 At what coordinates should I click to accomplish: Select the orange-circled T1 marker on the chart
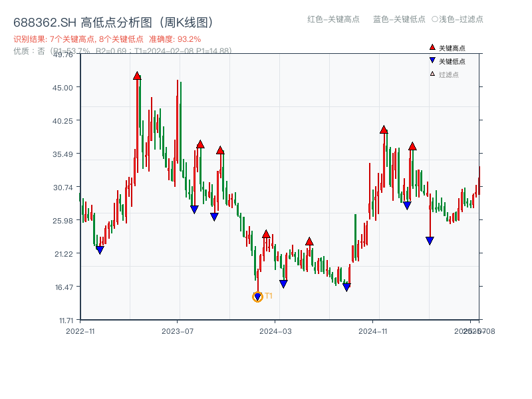click(258, 296)
